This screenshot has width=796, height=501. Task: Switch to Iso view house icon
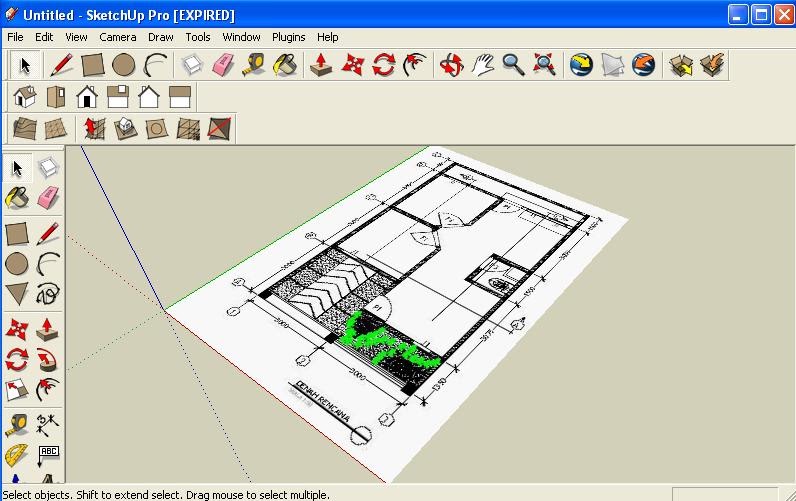25,96
